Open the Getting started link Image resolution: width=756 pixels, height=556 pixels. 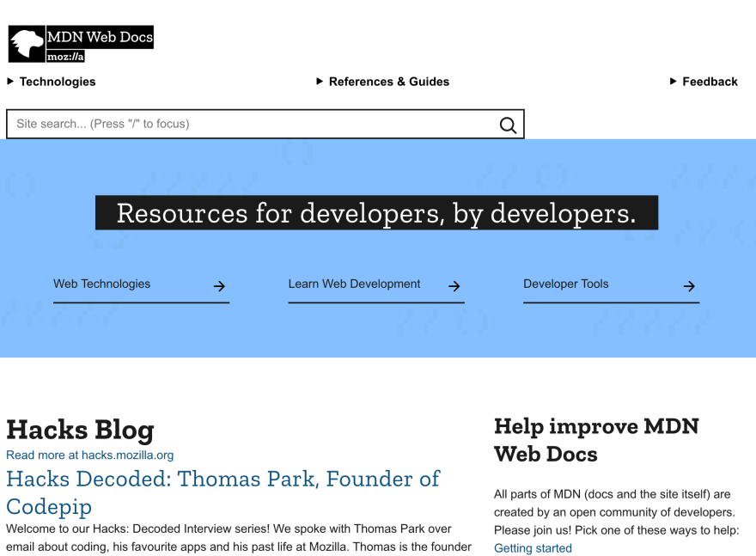click(533, 548)
